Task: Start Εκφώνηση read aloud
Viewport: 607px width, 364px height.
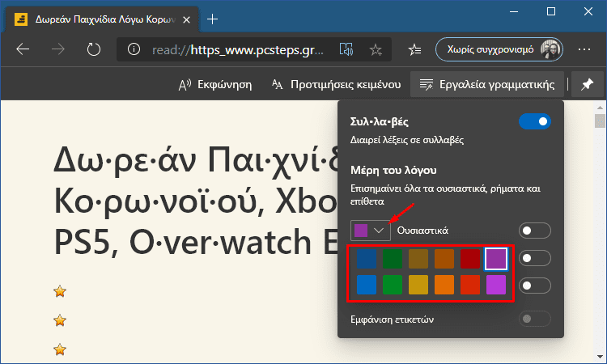Action: tap(214, 84)
